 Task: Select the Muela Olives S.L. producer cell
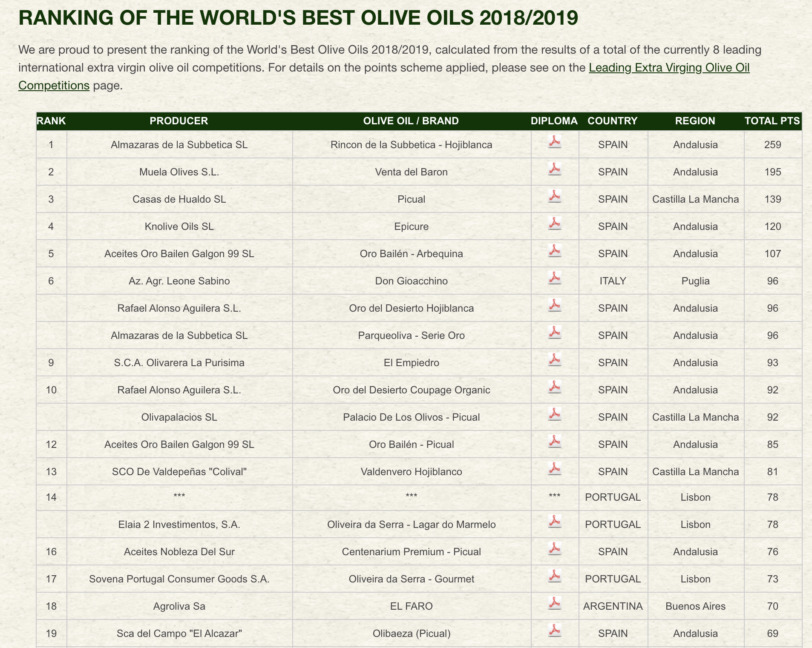click(179, 172)
